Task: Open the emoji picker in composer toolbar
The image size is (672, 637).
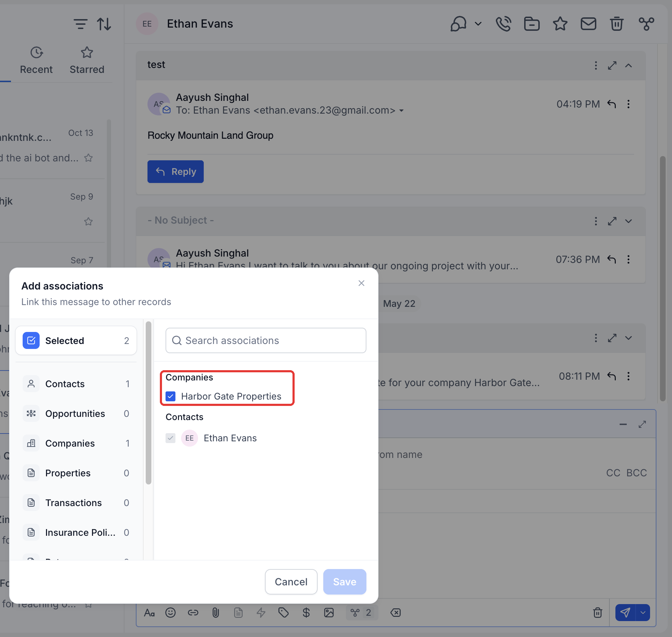Action: coord(170,613)
